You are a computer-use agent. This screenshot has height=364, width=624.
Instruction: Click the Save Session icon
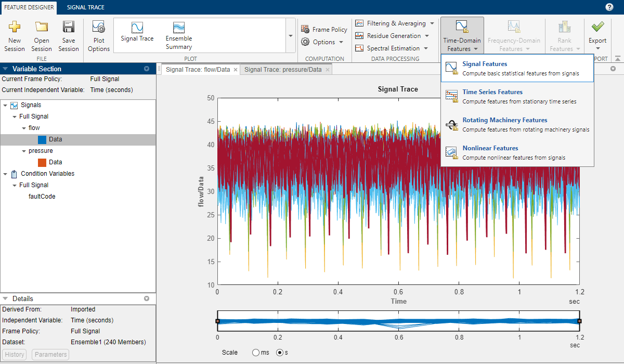[x=69, y=28]
